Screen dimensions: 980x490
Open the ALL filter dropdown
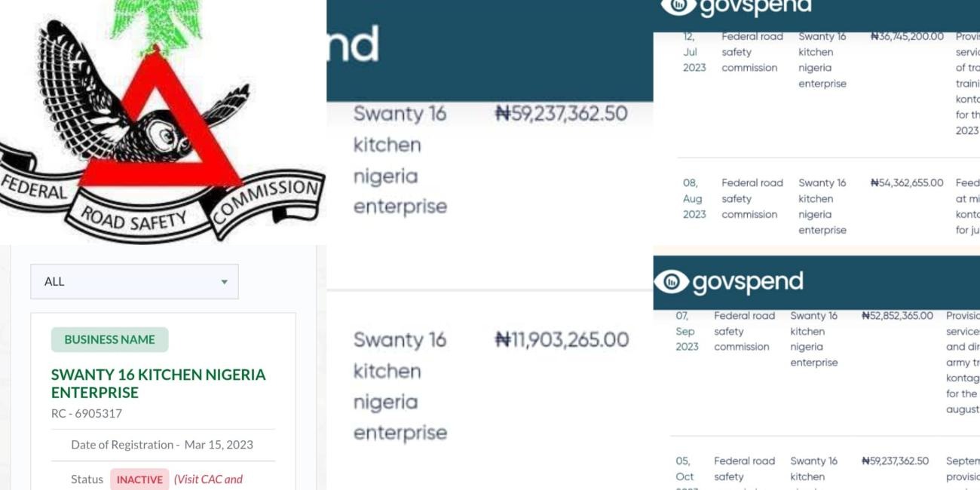[x=134, y=281]
